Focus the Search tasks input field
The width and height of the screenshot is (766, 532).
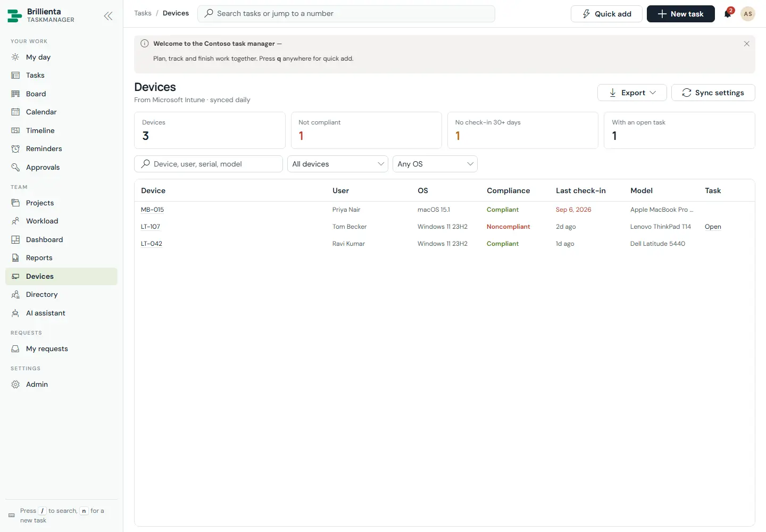point(346,14)
